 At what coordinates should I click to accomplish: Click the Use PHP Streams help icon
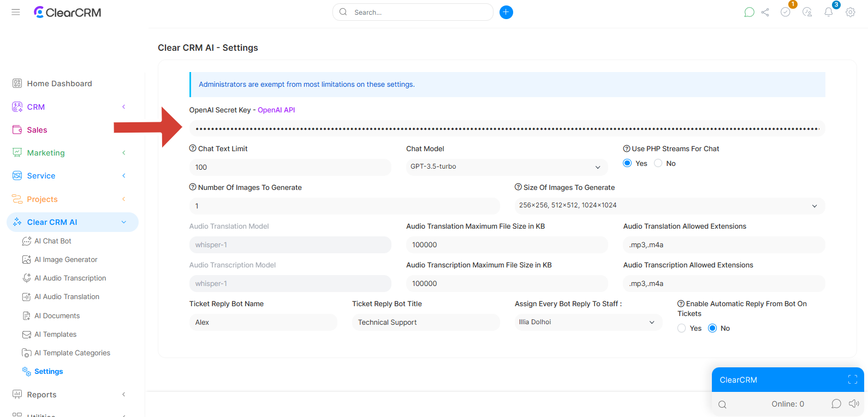coord(627,148)
